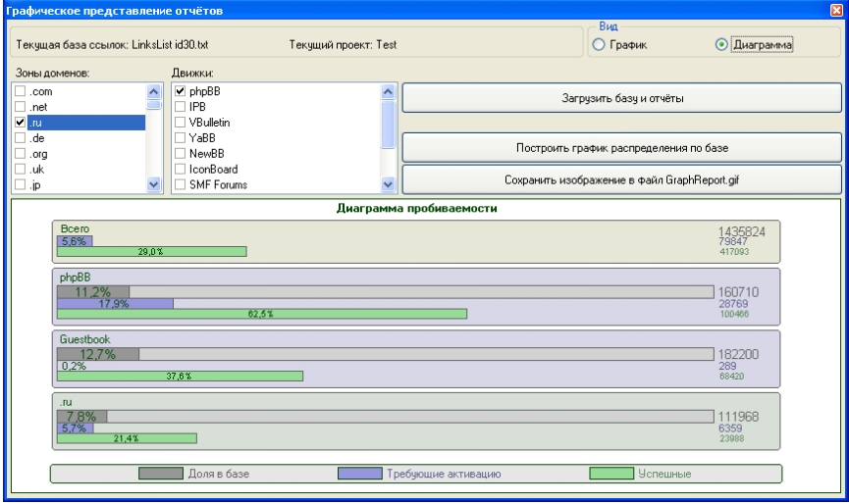Click engines list scroll-up arrow
849x504 pixels.
[x=388, y=91]
